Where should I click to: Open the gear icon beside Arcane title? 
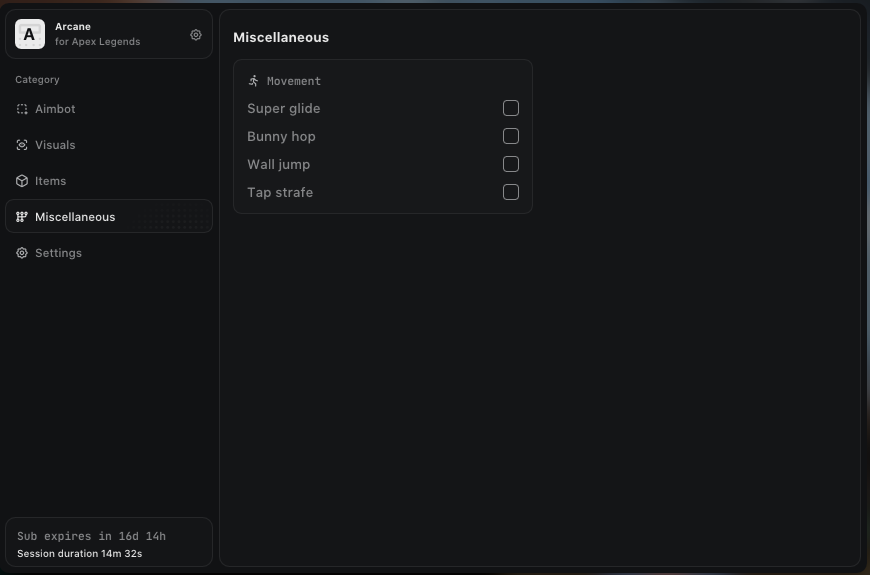[196, 35]
